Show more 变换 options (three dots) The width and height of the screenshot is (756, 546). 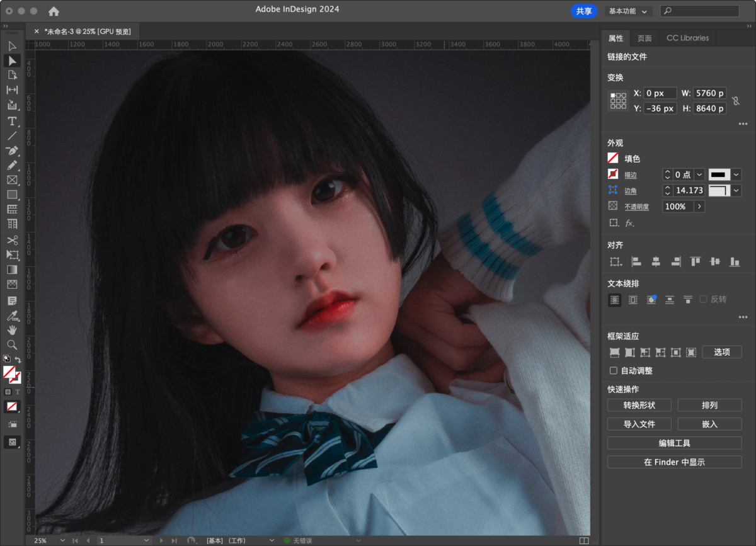(743, 124)
